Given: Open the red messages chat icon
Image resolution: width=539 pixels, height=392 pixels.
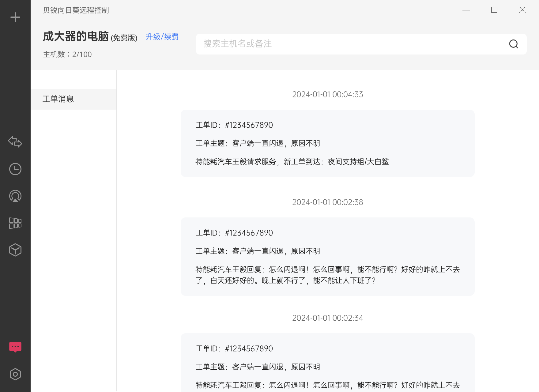Looking at the screenshot, I should point(15,347).
